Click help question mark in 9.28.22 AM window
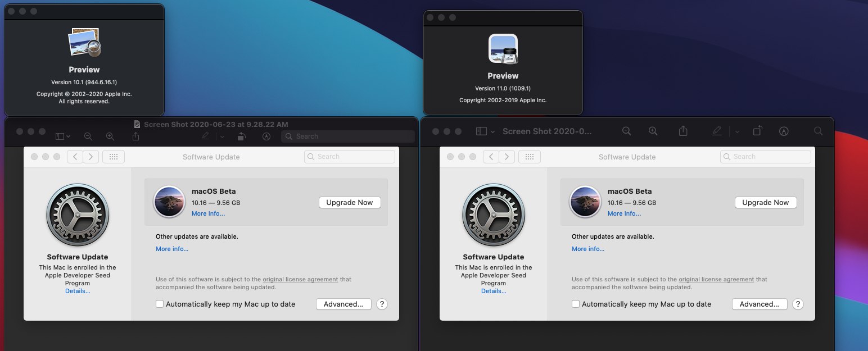Viewport: 868px width, 351px height. click(382, 304)
